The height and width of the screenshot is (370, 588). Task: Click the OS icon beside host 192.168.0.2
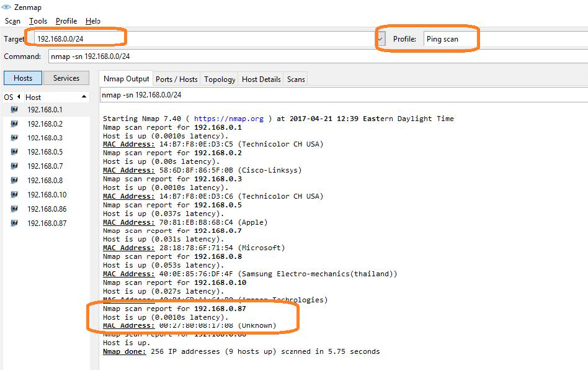(x=14, y=124)
